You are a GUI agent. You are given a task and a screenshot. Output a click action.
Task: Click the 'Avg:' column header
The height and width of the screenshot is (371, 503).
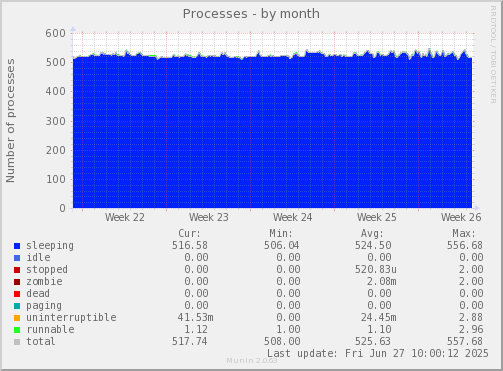pos(373,233)
